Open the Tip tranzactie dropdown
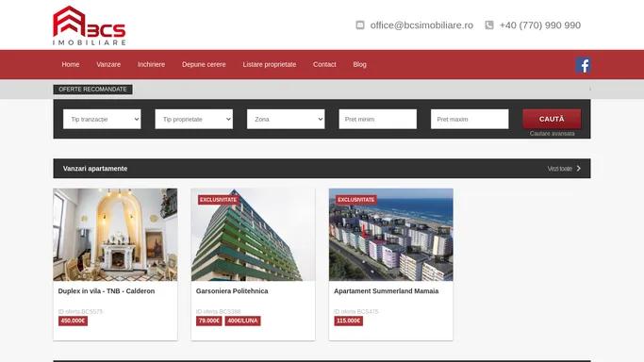This screenshot has width=644, height=362. point(102,119)
